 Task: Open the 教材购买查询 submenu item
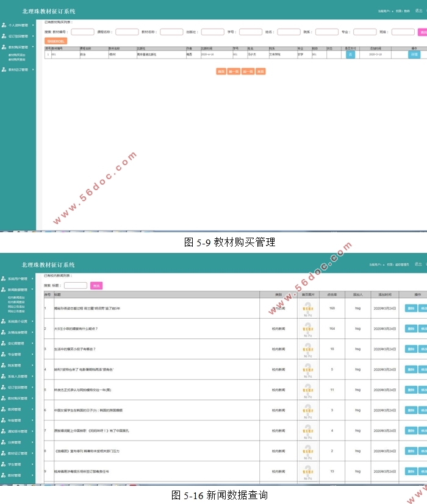coord(16,60)
